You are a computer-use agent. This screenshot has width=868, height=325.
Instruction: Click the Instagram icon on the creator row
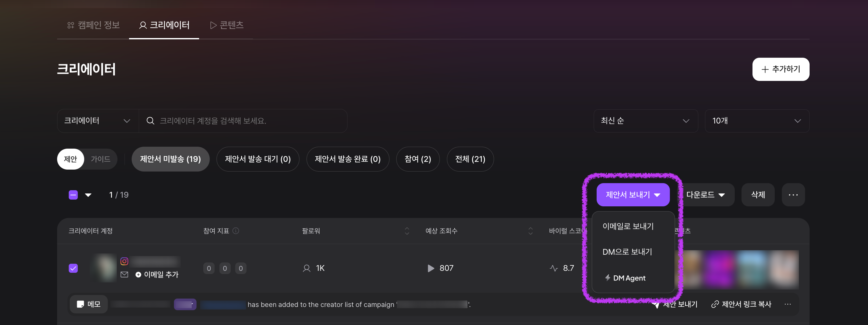(x=124, y=261)
